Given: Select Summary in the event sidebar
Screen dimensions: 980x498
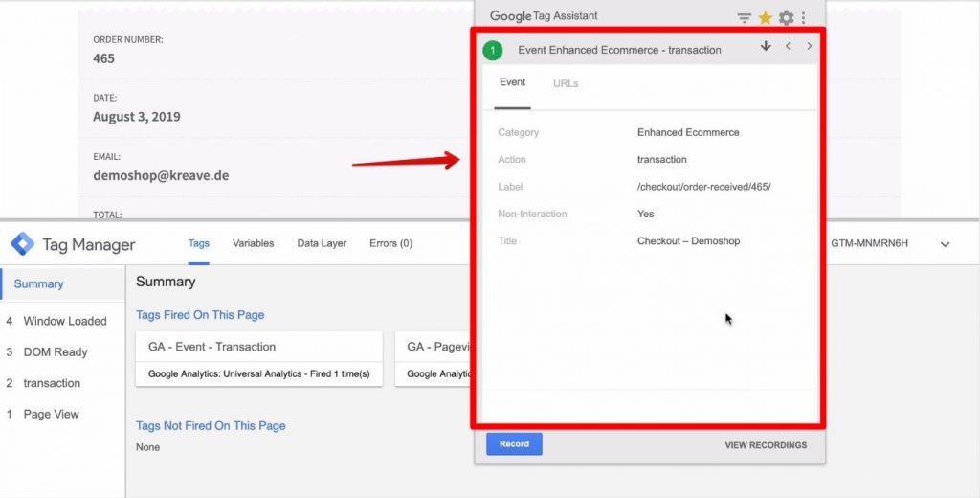Looking at the screenshot, I should pos(62,284).
